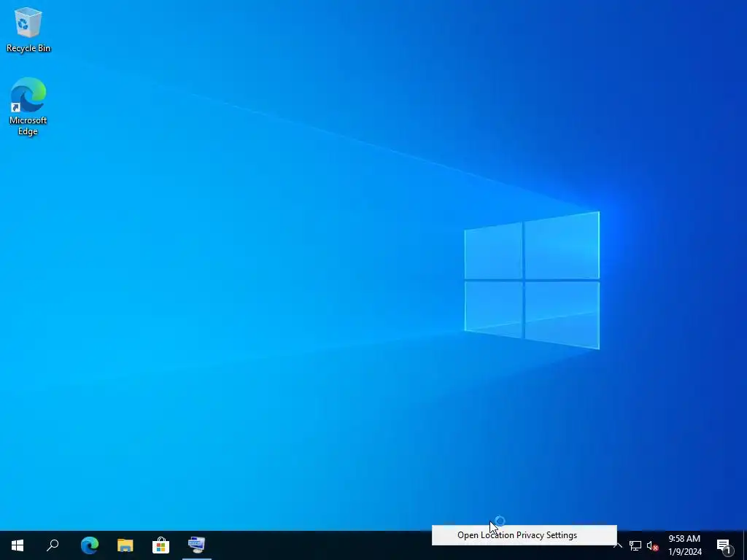The image size is (747, 560).
Task: Select the Microsoft Edge desktop shortcut
Action: (28, 106)
